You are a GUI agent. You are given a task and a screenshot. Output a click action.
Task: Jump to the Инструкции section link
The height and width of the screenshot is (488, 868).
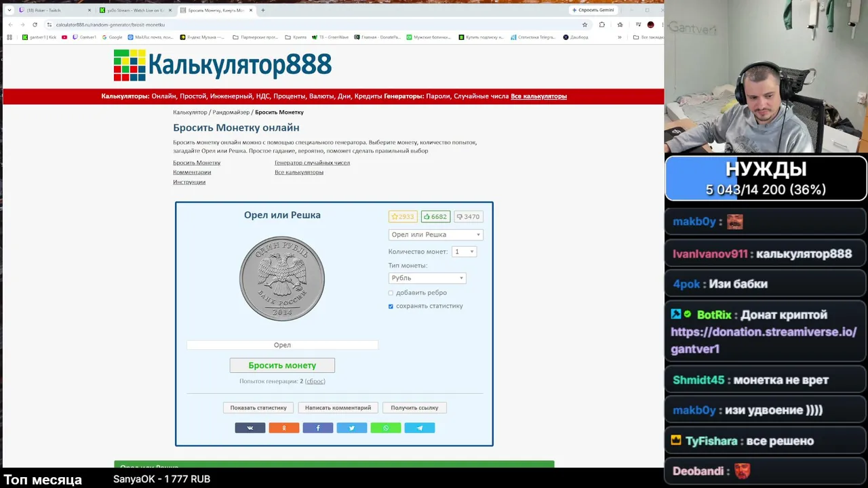pyautogui.click(x=189, y=182)
